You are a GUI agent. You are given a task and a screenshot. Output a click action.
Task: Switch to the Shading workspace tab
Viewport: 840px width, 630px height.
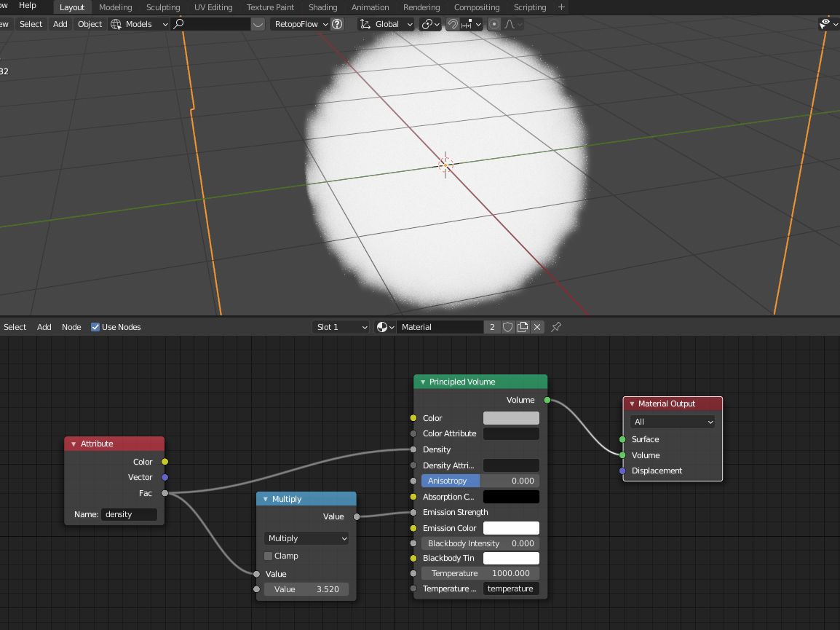(322, 7)
